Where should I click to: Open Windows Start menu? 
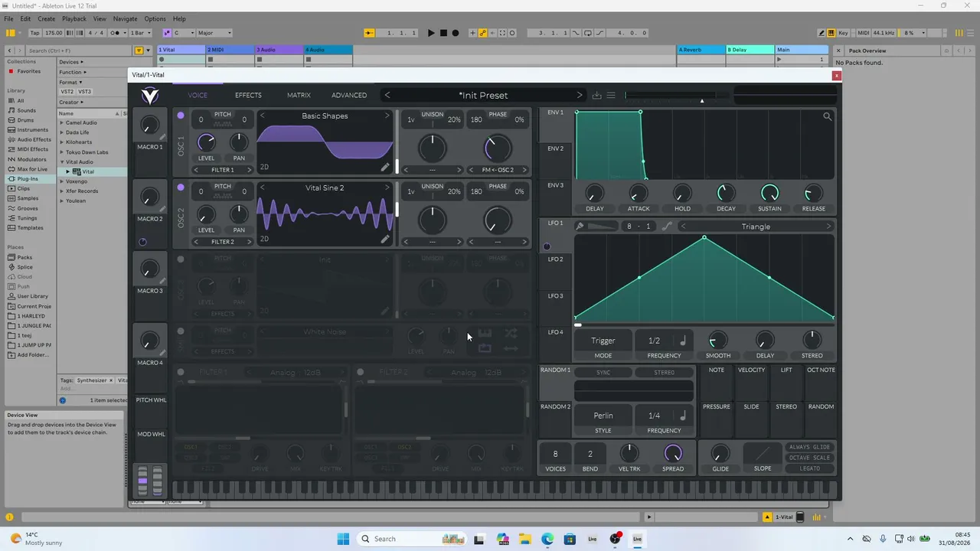342,539
